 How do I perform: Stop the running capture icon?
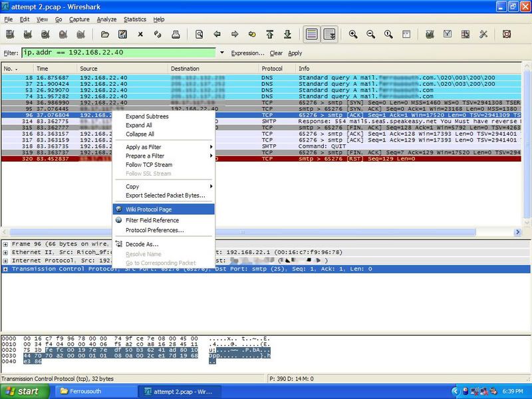tap(63, 34)
